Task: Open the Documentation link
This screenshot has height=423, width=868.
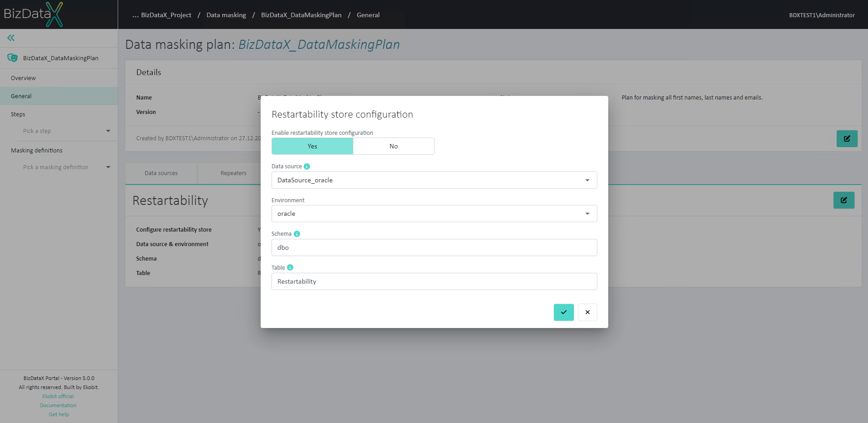Action: tap(58, 405)
